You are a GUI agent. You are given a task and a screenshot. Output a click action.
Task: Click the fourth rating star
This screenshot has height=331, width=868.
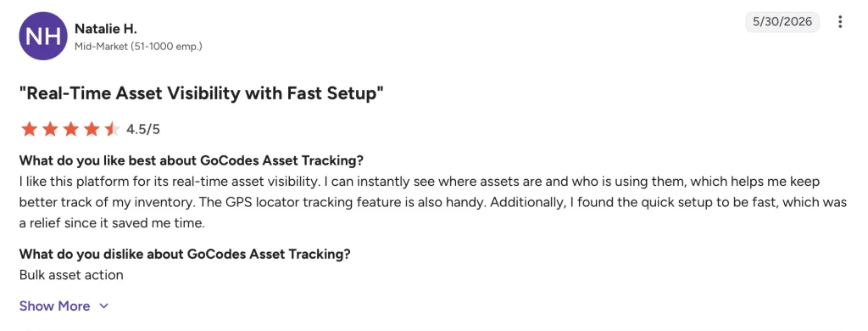coord(92,130)
